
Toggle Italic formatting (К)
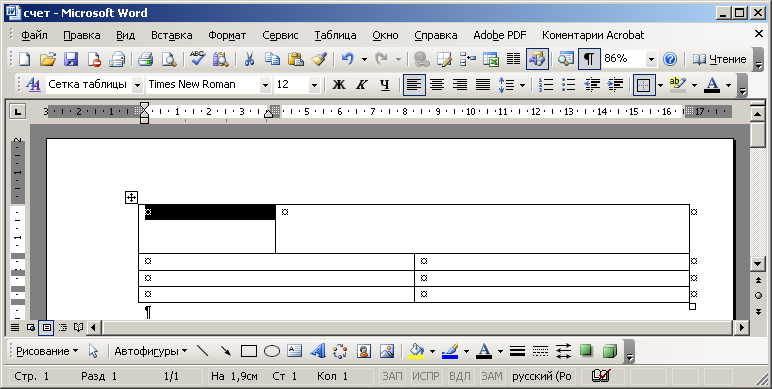click(x=361, y=85)
